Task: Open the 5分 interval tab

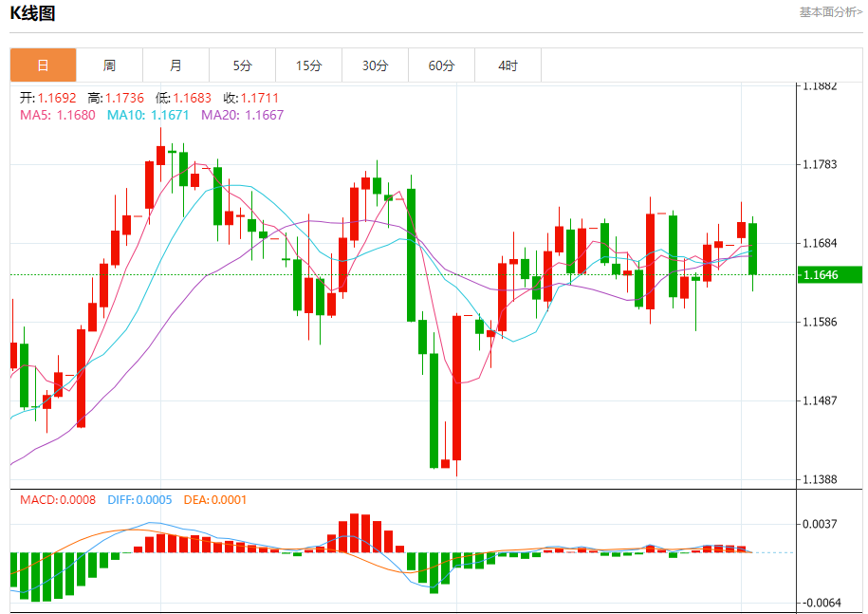Action: 242,65
